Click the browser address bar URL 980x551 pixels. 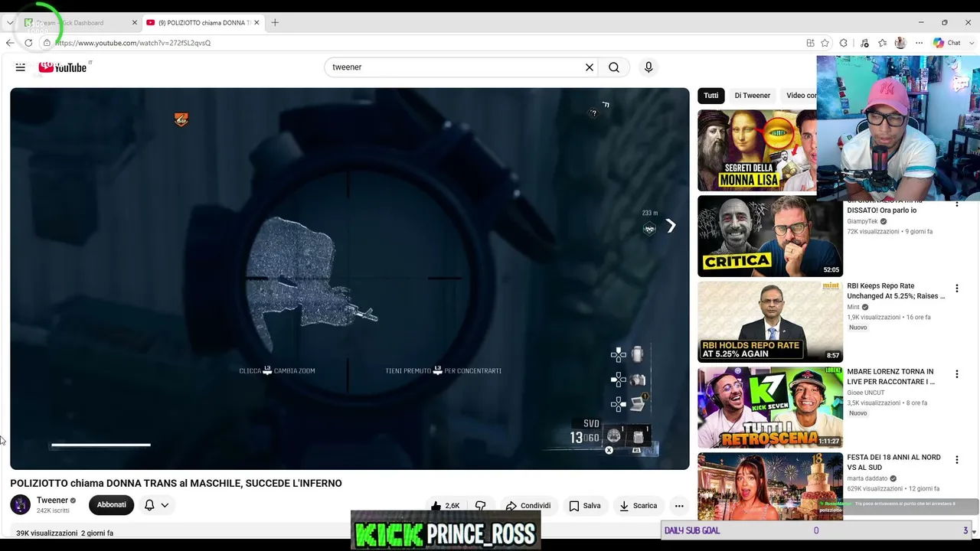point(132,43)
